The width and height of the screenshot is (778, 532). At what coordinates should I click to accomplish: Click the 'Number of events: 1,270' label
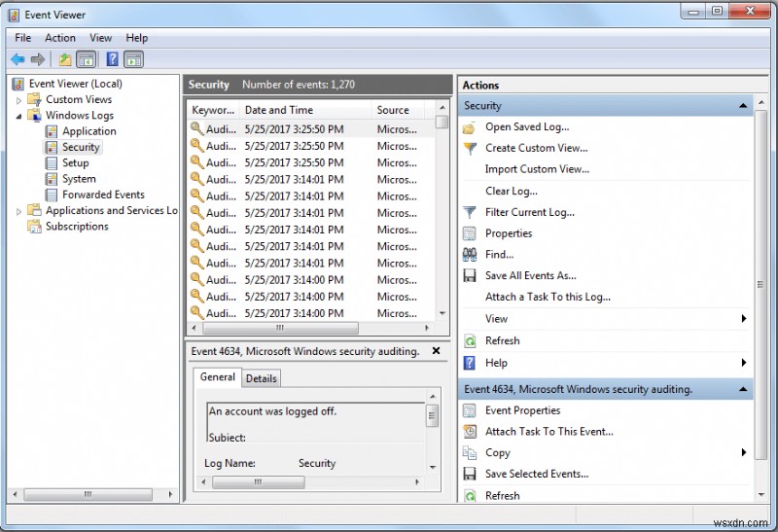[299, 85]
